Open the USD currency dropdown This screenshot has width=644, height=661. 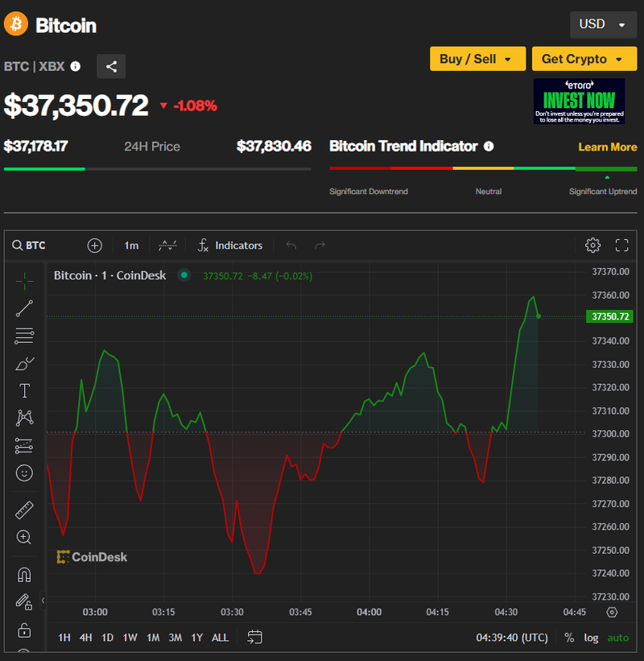tap(601, 25)
